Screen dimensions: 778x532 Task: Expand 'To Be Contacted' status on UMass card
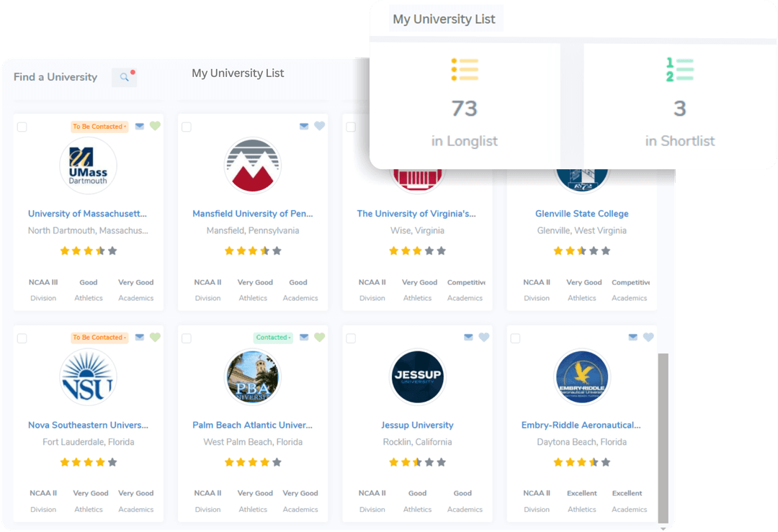coord(99,127)
